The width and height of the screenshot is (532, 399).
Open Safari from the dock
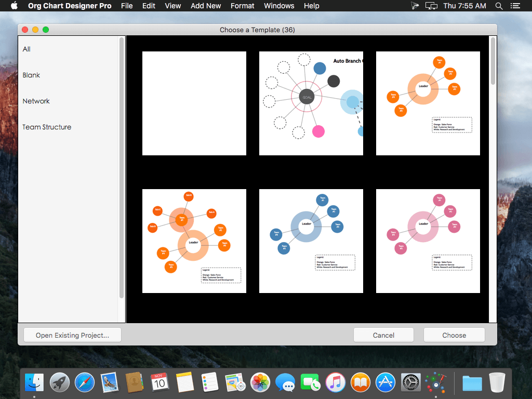85,382
